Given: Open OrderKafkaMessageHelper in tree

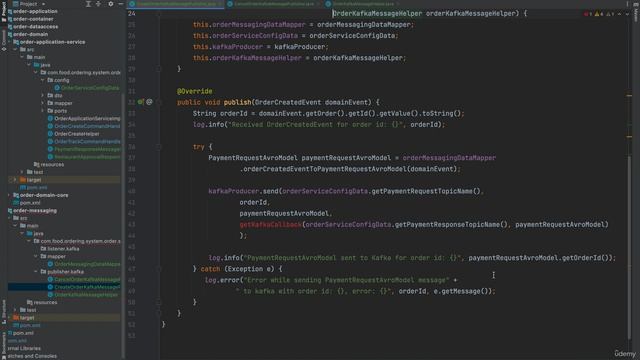Looking at the screenshot, I should point(83,295).
